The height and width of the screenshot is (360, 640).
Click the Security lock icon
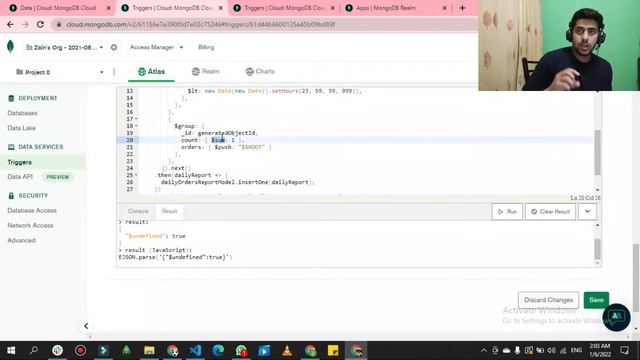point(11,196)
